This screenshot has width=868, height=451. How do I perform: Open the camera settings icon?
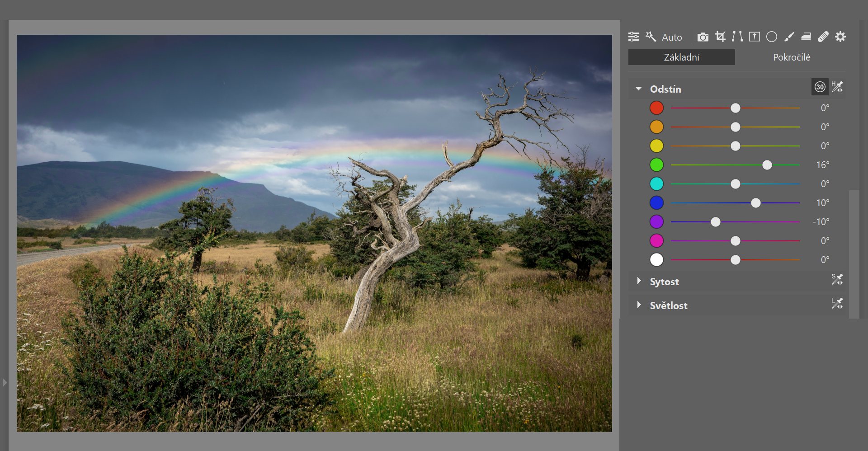tap(703, 37)
